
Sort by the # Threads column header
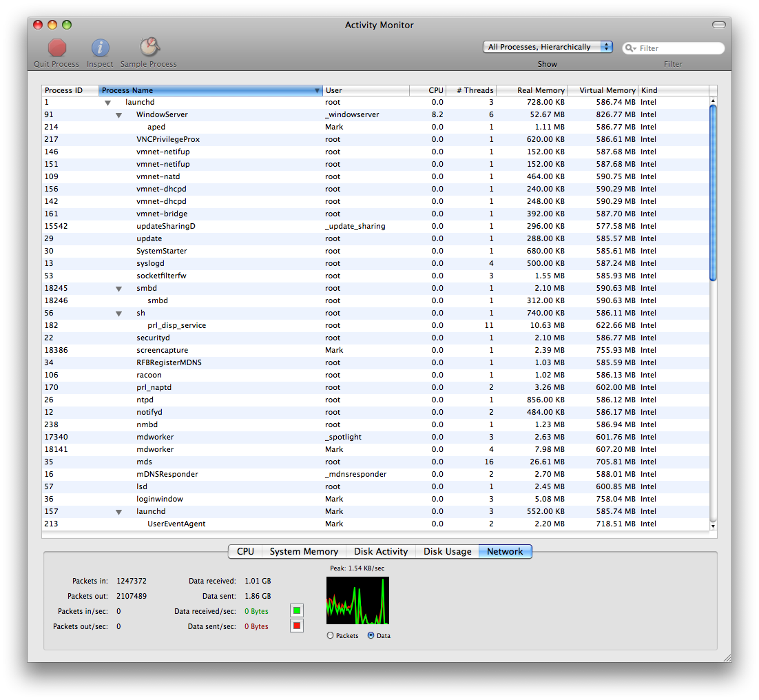[471, 90]
